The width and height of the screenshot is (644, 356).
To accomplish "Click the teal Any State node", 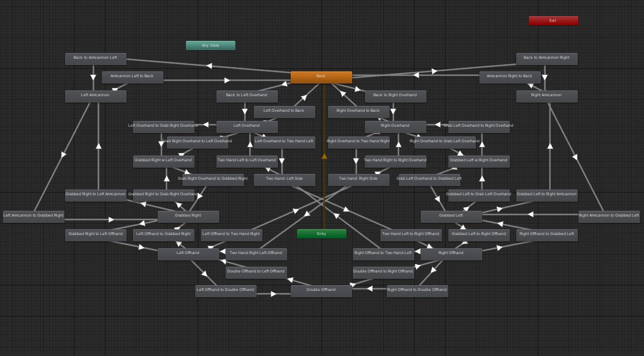I will pyautogui.click(x=210, y=46).
